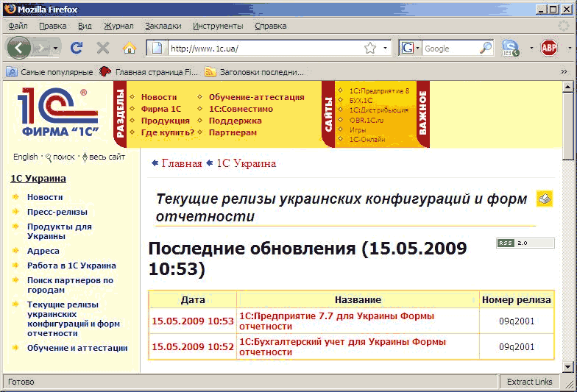
Task: Go back with the Back arrow button
Action: (18, 48)
